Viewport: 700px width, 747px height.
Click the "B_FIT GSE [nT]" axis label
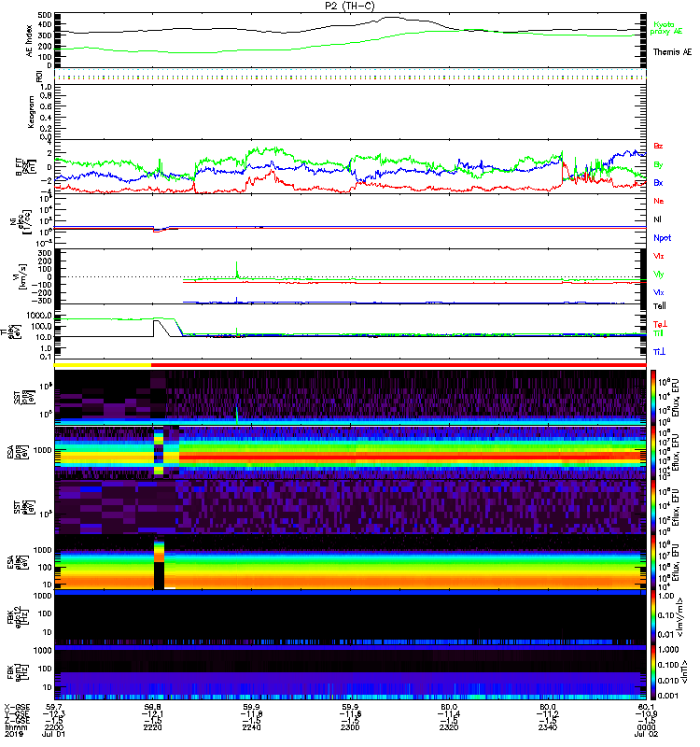pyautogui.click(x=26, y=167)
